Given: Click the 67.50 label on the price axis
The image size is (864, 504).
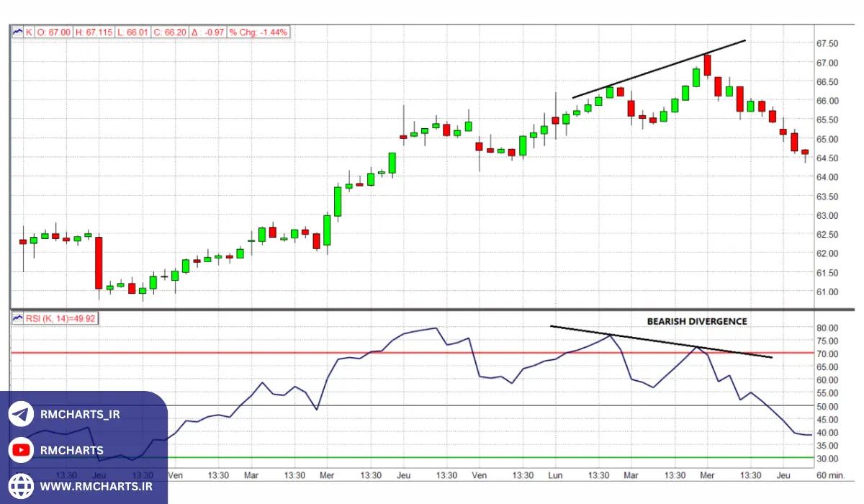Looking at the screenshot, I should 827,43.
